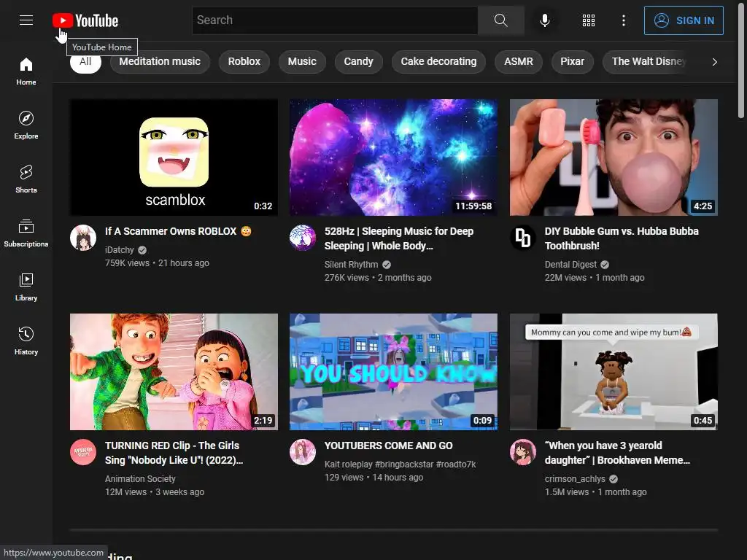
Task: Show more category chips with arrow
Action: coord(714,62)
